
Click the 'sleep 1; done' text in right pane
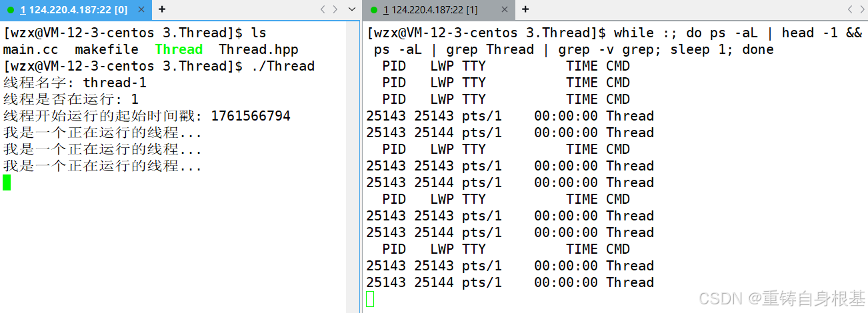click(x=722, y=49)
